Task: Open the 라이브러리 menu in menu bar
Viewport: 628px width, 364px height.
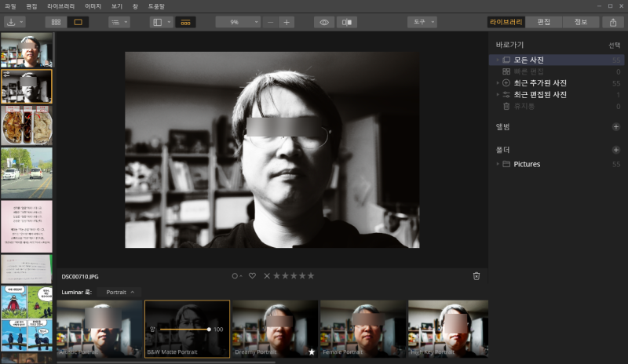Action: click(61, 6)
